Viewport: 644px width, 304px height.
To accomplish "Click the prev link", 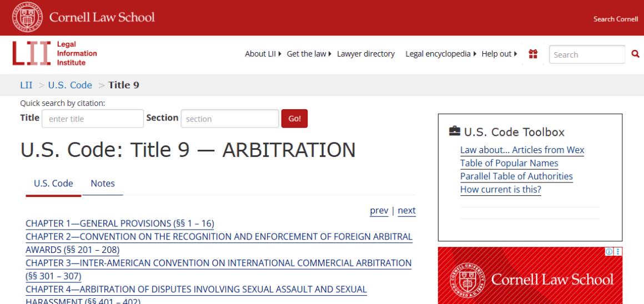I will 379,210.
